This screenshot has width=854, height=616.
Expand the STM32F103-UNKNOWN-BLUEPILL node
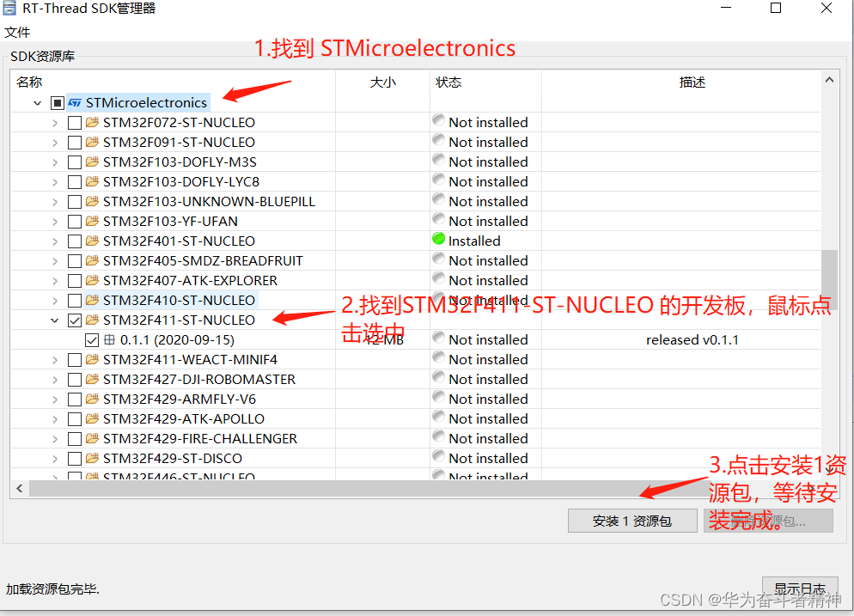54,202
